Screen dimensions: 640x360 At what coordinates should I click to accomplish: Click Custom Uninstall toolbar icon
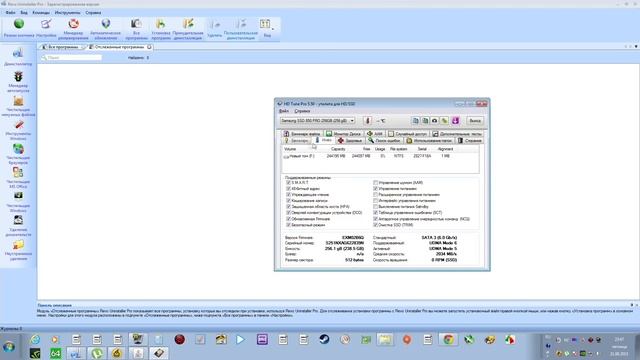tap(241, 24)
